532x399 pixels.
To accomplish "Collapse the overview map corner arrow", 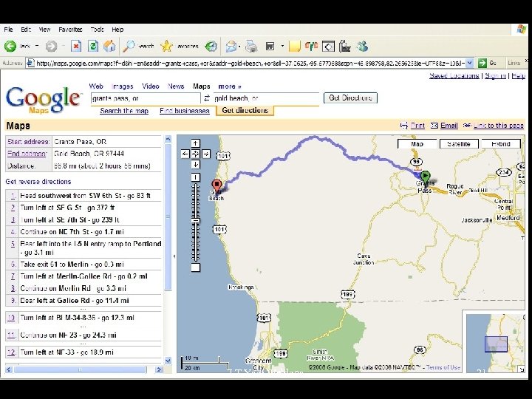I will tap(521, 369).
